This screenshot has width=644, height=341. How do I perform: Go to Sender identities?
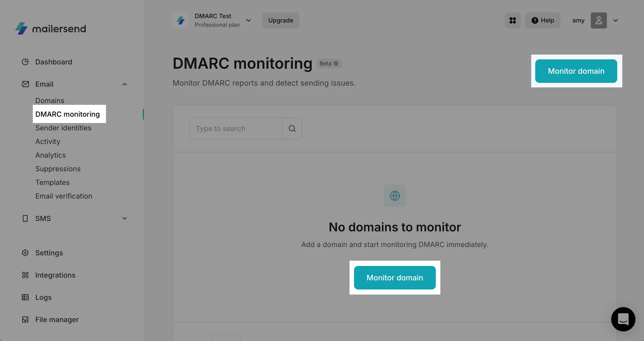coord(63,128)
